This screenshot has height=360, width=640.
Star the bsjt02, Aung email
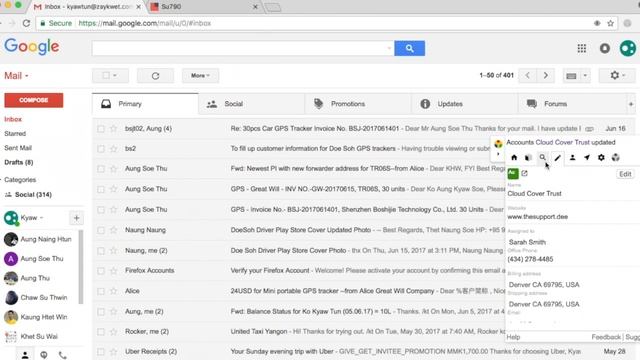coord(113,129)
